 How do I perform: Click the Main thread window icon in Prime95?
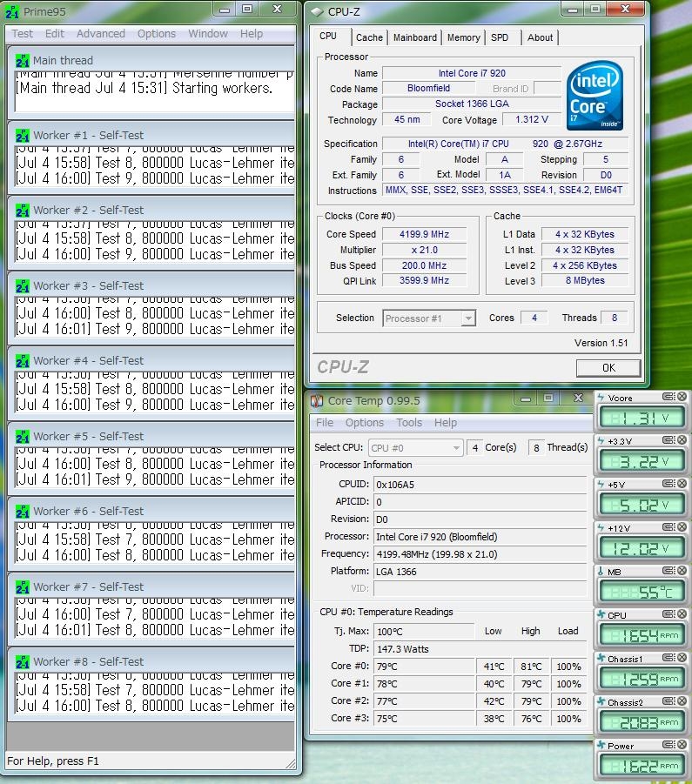tap(23, 61)
